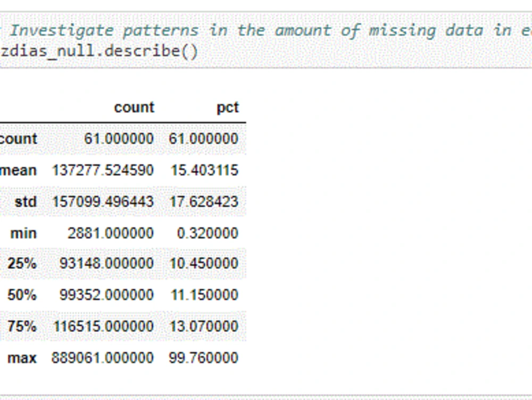Screen dimensions: 532x400
Task: Click the '25%' row label
Action: click(x=22, y=263)
